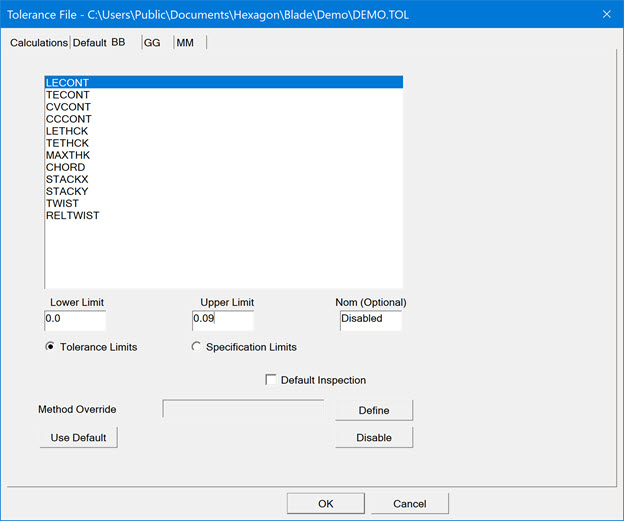Image resolution: width=624 pixels, height=521 pixels.
Task: Choose the Specification Limits option
Action: [x=196, y=347]
